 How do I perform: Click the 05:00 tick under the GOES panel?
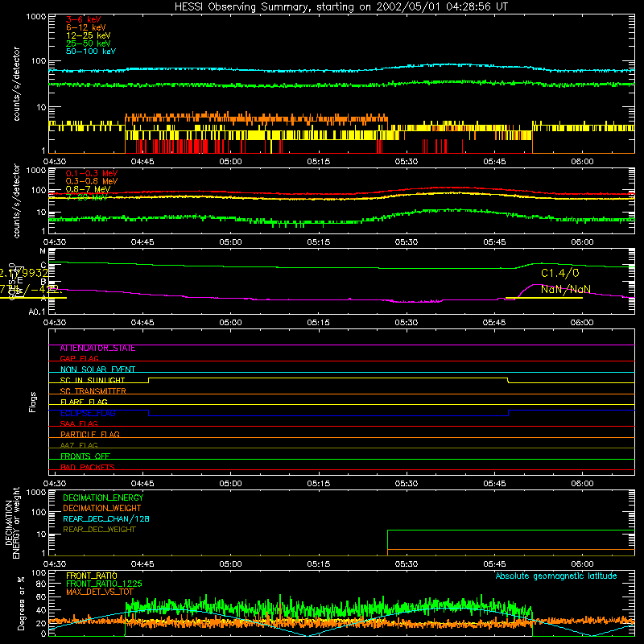230,323
